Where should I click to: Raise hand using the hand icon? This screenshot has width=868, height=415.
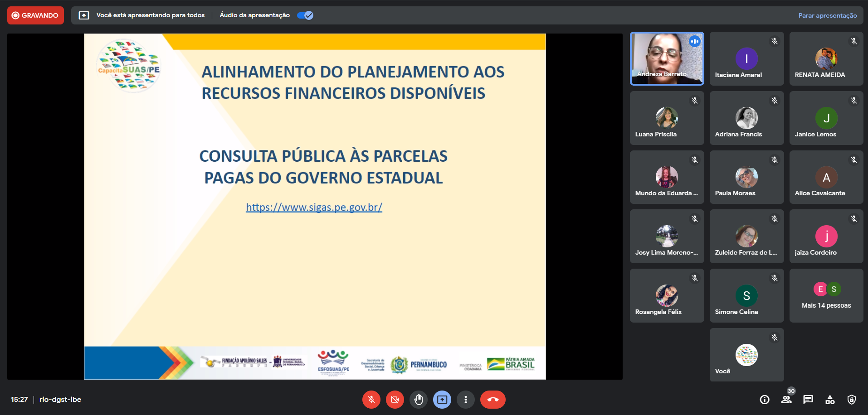419,400
